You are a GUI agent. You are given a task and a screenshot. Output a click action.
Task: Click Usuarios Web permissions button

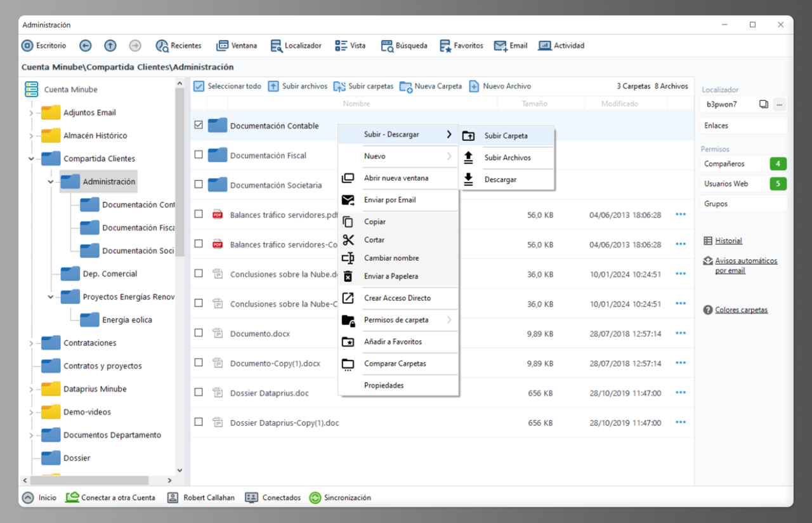744,184
